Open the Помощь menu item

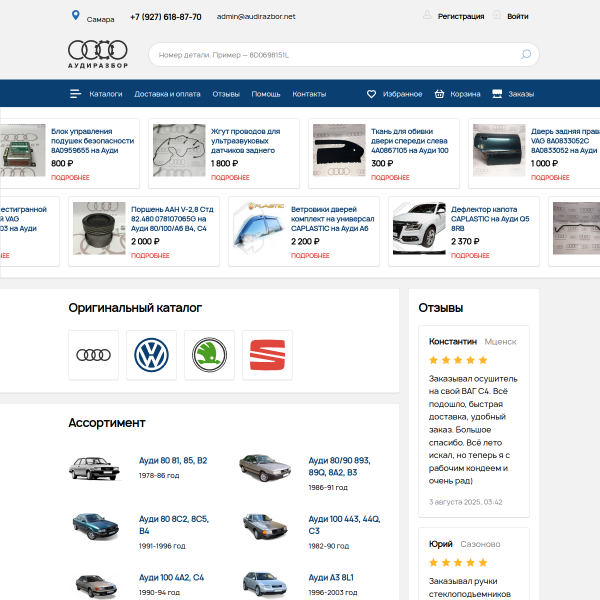[x=266, y=94]
